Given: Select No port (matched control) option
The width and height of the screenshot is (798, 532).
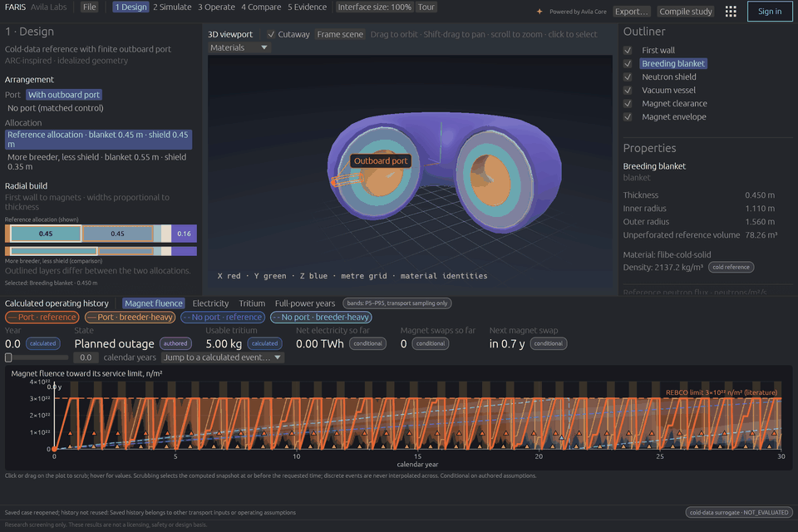Looking at the screenshot, I should coord(56,108).
